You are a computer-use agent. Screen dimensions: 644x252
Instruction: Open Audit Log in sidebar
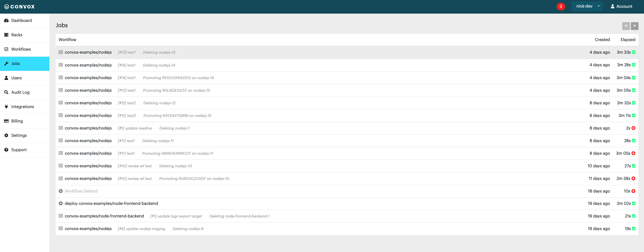click(25, 92)
